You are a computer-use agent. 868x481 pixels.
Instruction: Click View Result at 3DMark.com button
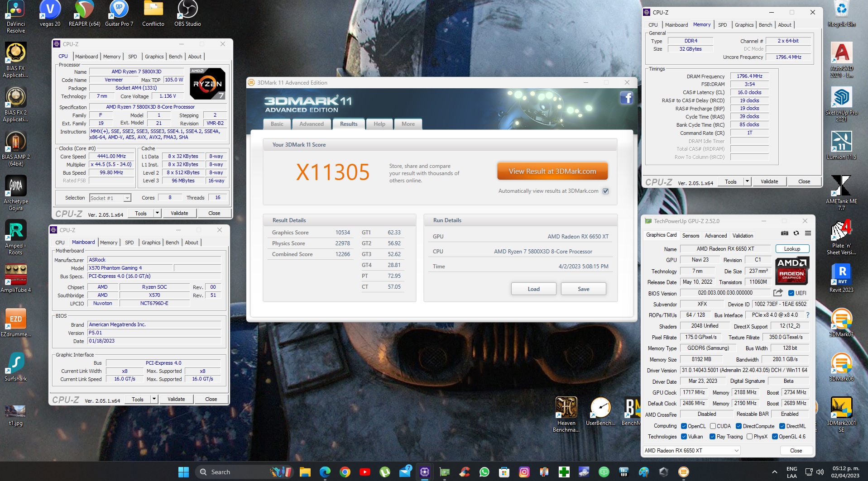click(552, 171)
